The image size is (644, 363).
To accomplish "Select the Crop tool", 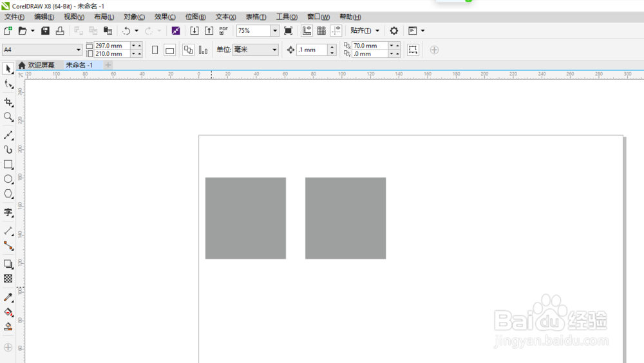I will point(8,102).
